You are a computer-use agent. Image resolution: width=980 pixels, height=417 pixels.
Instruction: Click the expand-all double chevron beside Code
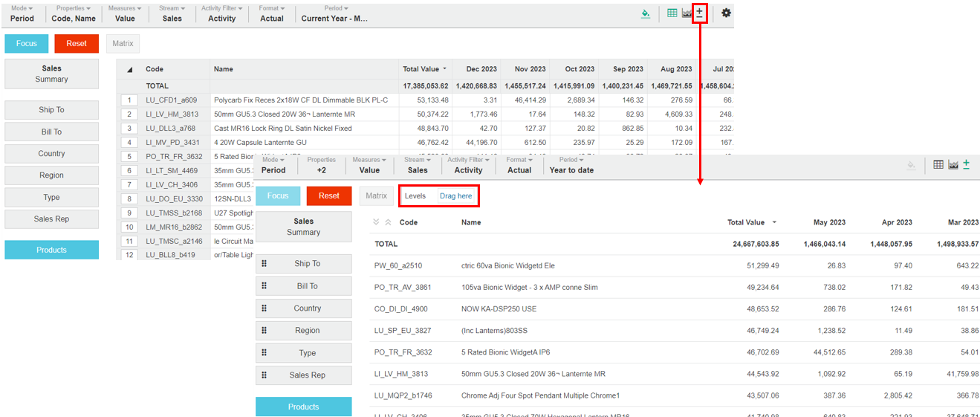[x=376, y=222]
